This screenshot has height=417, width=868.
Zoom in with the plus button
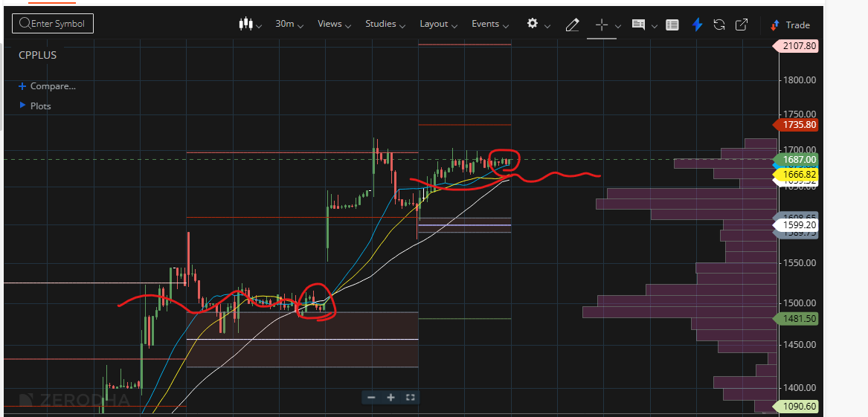[x=390, y=397]
